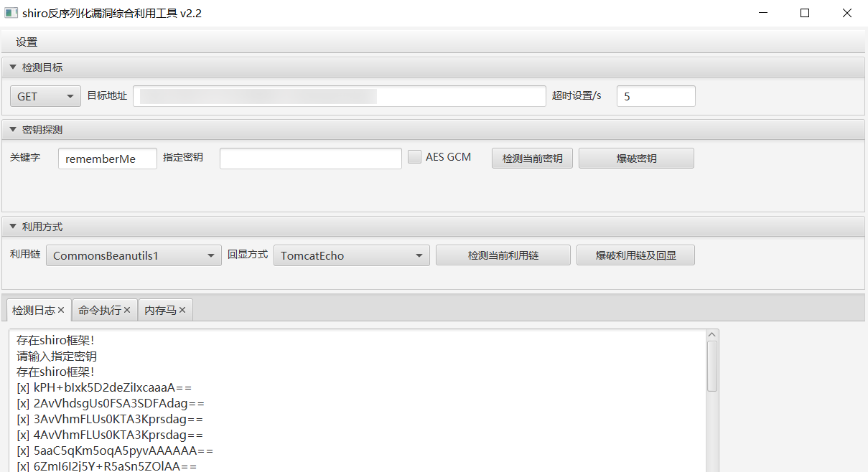
Task: Click the 爆破密钥 button
Action: (636, 159)
